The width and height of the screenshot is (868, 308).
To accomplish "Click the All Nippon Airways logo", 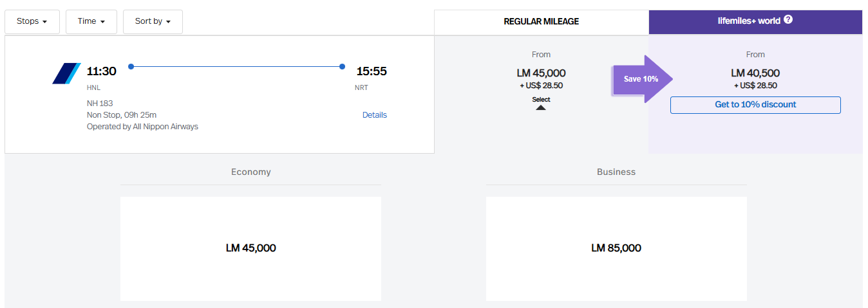I will tap(66, 73).
